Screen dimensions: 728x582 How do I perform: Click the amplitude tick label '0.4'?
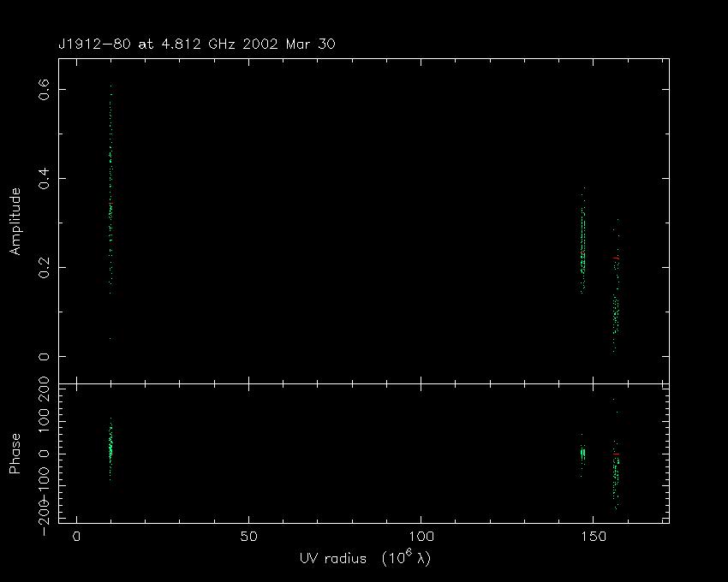44,178
